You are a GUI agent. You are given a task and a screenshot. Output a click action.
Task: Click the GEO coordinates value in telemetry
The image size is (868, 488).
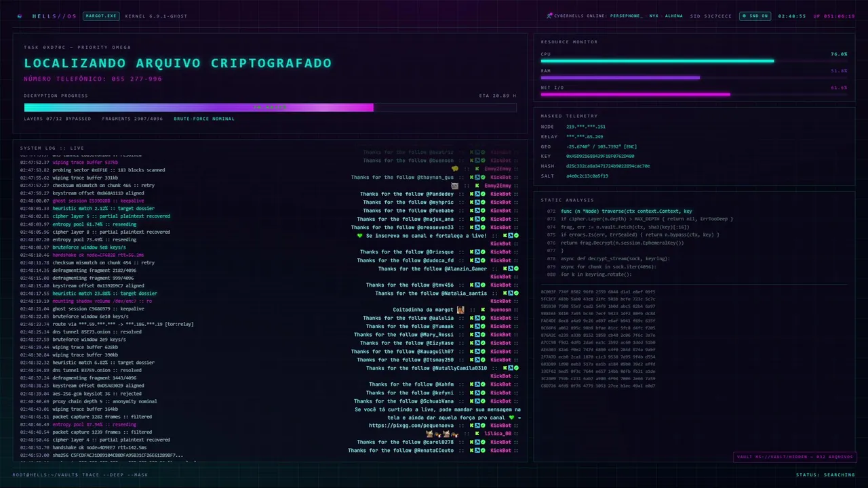coord(601,146)
